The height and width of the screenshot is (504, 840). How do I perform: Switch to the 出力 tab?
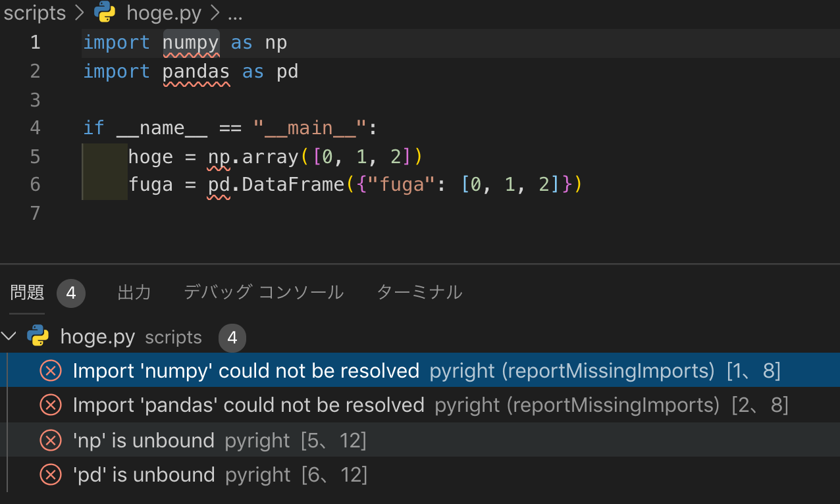pos(134,292)
